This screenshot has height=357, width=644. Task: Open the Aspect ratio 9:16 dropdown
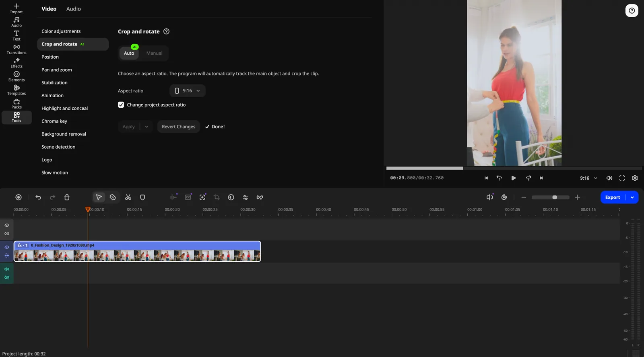(188, 91)
